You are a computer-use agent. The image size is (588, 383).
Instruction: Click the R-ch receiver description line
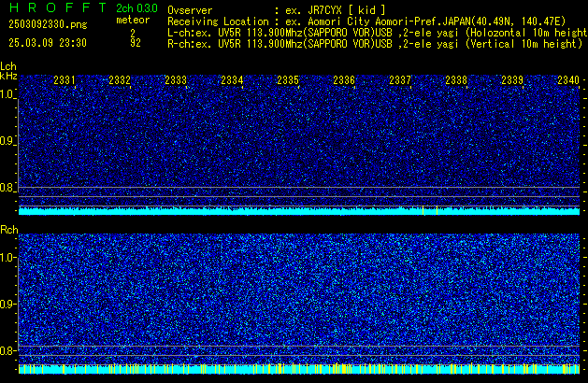coord(375,44)
